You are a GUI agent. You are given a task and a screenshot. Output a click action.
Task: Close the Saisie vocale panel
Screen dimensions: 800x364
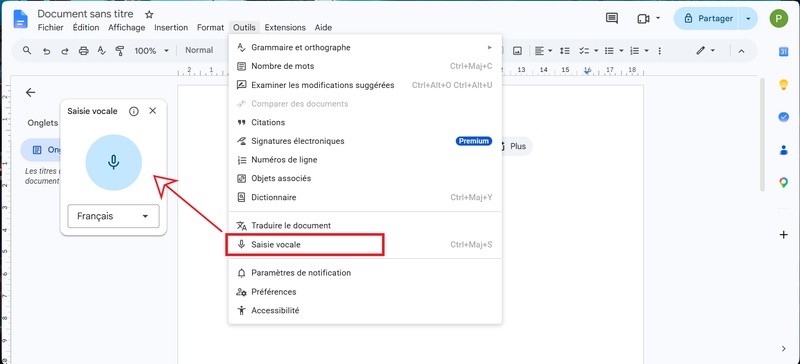(153, 111)
